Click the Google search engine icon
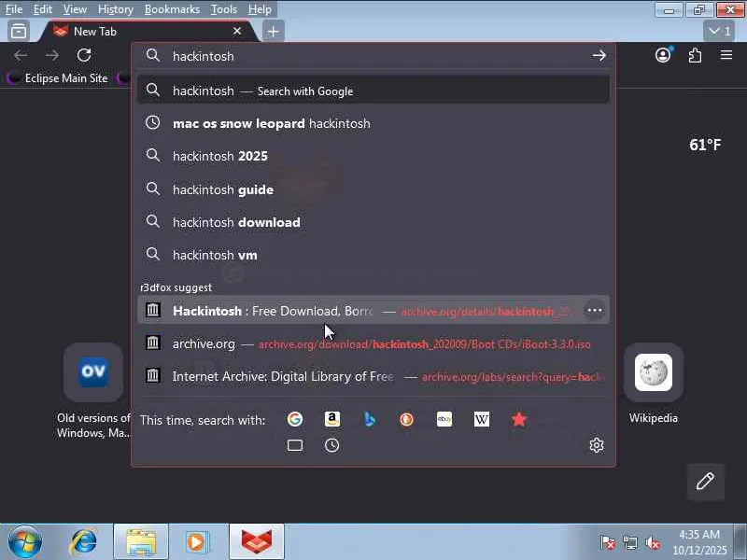 click(295, 419)
